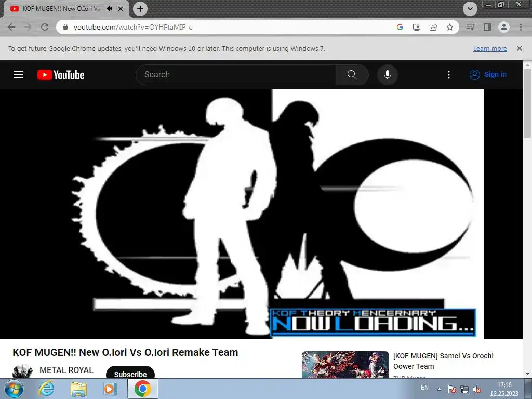Go forward using browser forward arrow
Image resolution: width=532 pixels, height=399 pixels.
pos(28,27)
